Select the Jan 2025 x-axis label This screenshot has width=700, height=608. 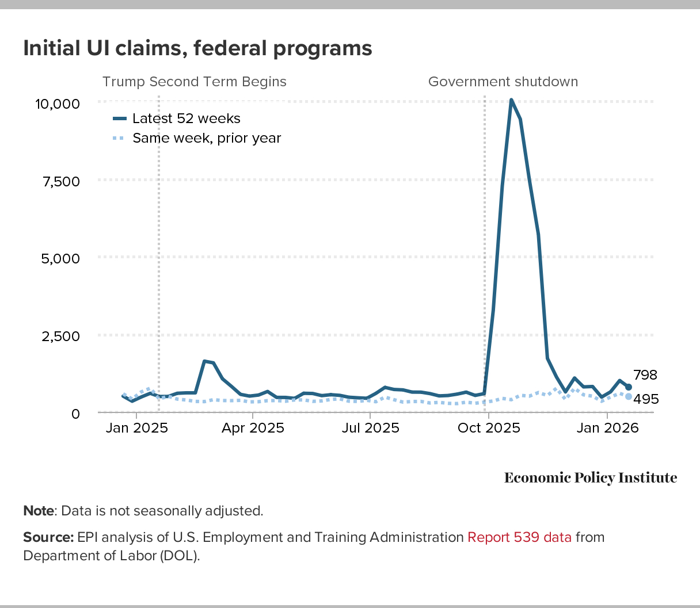(136, 428)
